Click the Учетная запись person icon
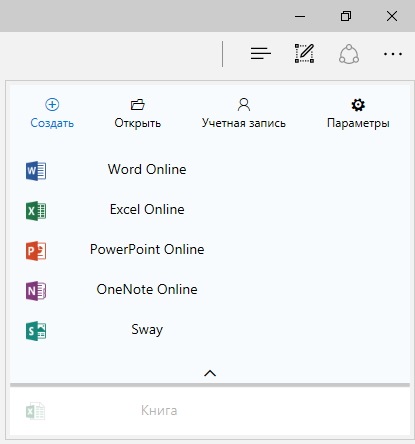 pos(244,105)
